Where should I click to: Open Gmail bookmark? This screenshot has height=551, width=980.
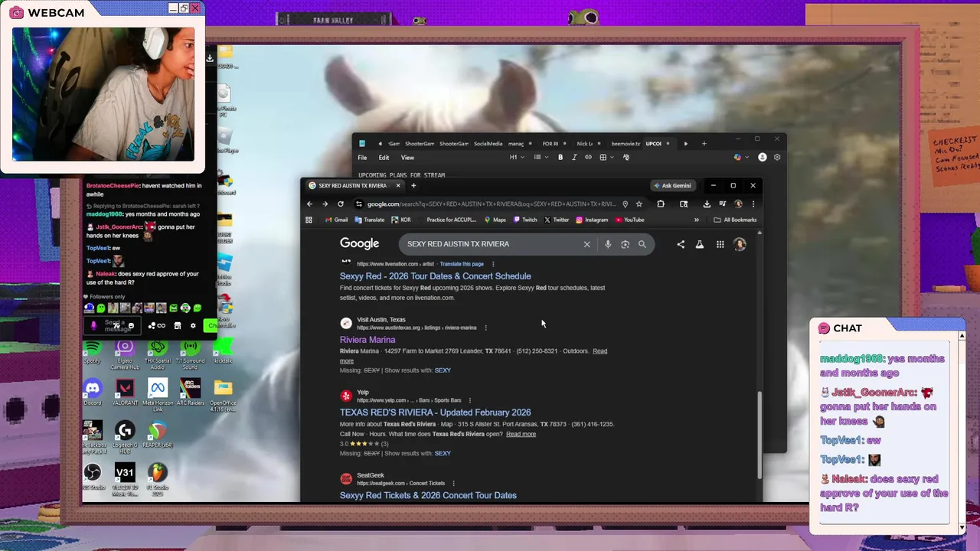tap(336, 220)
